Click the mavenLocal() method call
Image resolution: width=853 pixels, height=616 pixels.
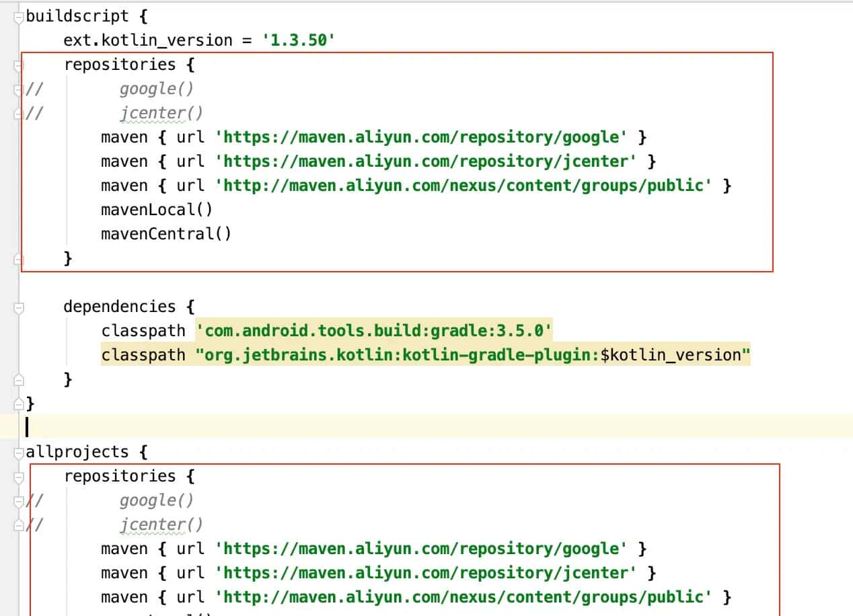[157, 209]
